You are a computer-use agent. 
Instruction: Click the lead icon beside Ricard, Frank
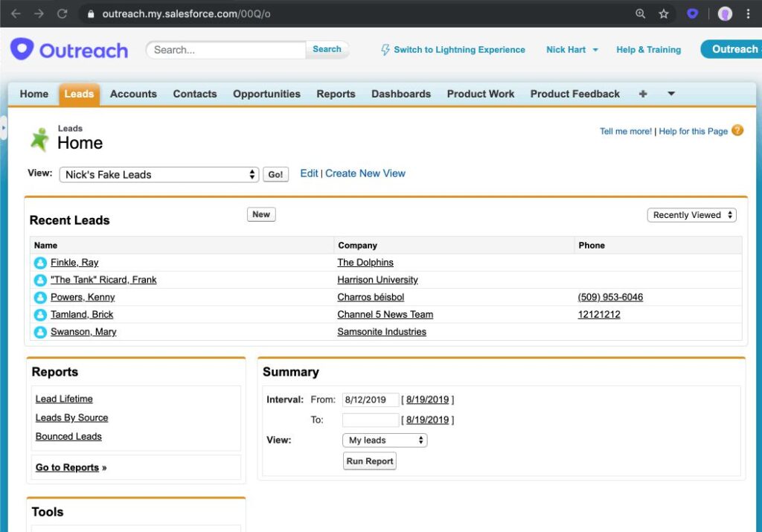tap(40, 281)
